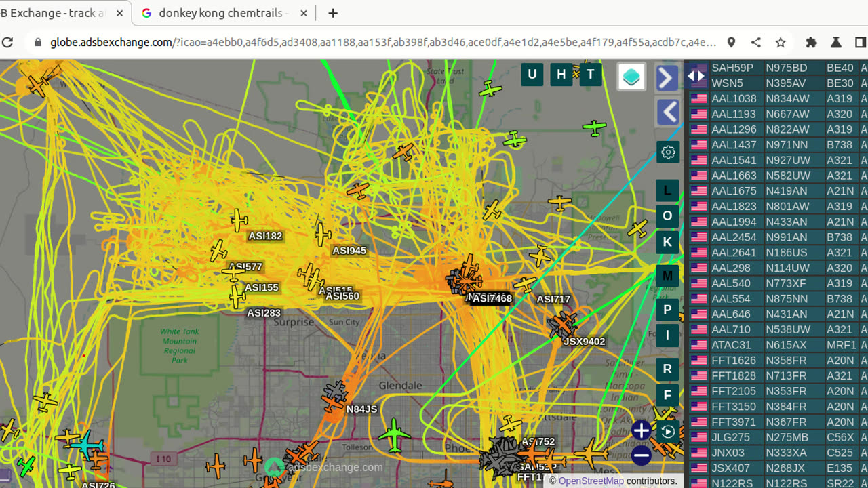Click the ASI717 callsign label
This screenshot has height=488, width=868.
click(553, 299)
